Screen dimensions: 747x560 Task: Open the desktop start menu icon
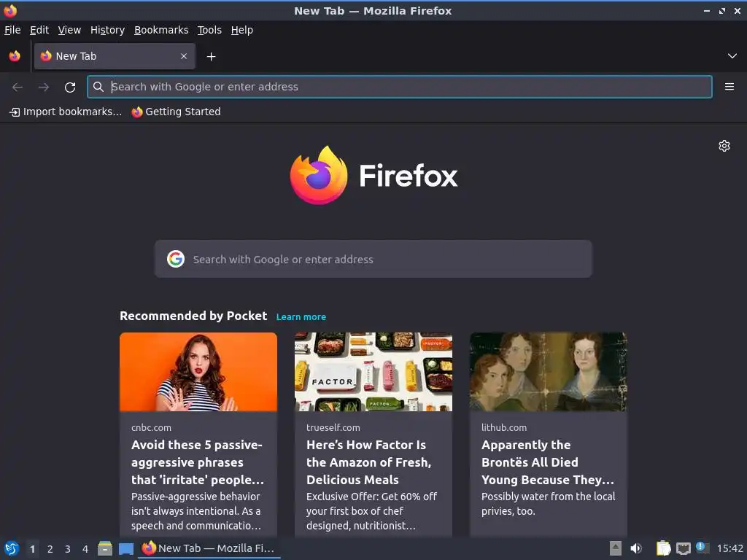(12, 548)
